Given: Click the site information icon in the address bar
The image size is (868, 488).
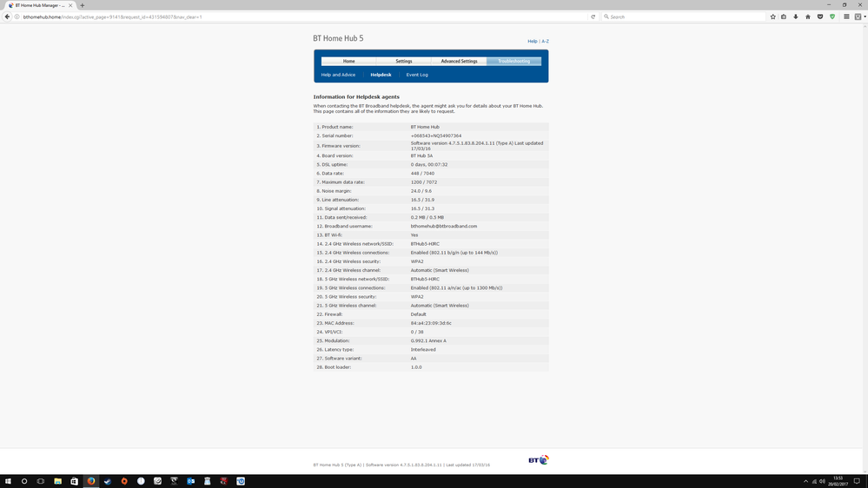Looking at the screenshot, I should tap(17, 16).
